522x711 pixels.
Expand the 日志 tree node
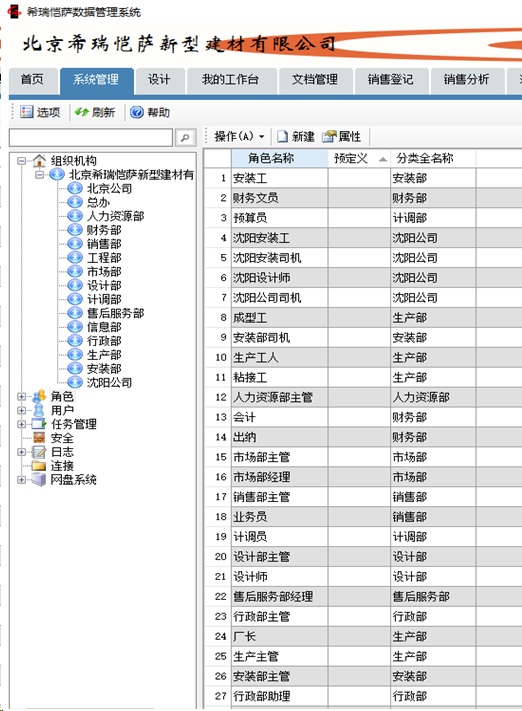(x=21, y=452)
